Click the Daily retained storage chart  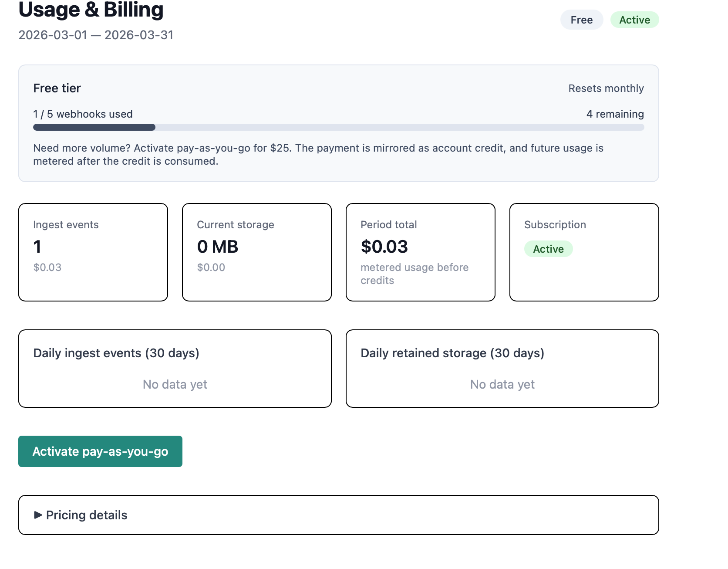502,369
